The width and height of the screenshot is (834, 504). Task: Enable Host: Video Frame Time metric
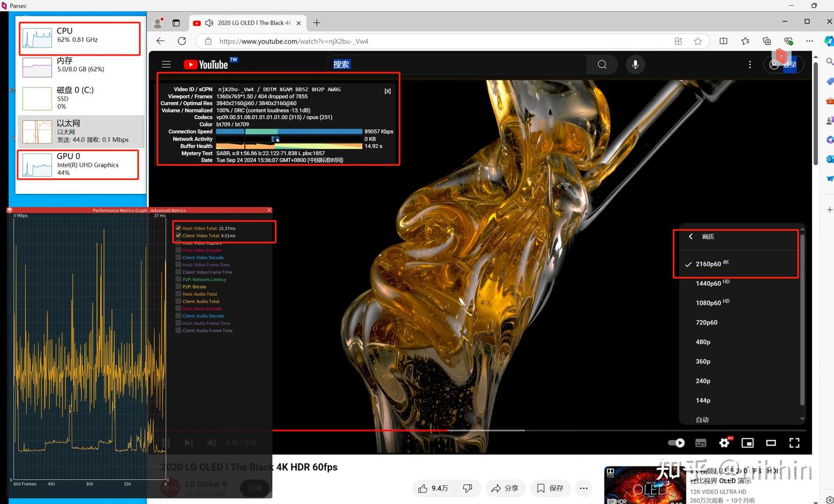tap(178, 264)
